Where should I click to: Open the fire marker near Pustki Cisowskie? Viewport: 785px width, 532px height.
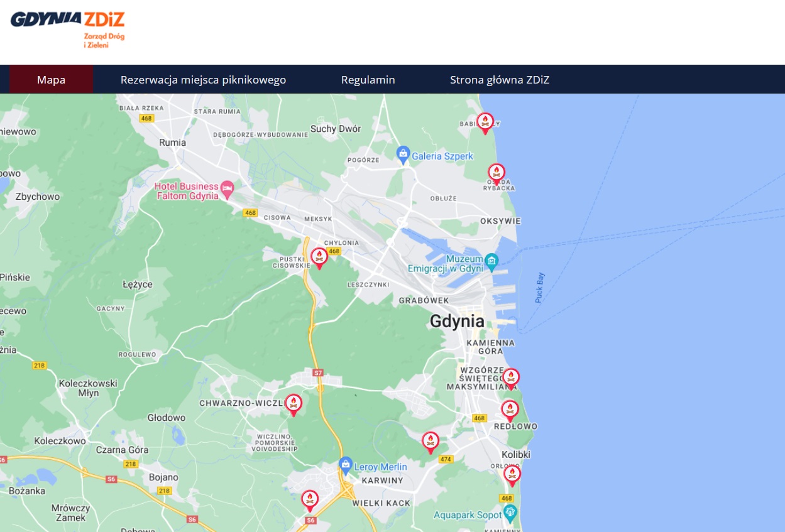pos(319,258)
